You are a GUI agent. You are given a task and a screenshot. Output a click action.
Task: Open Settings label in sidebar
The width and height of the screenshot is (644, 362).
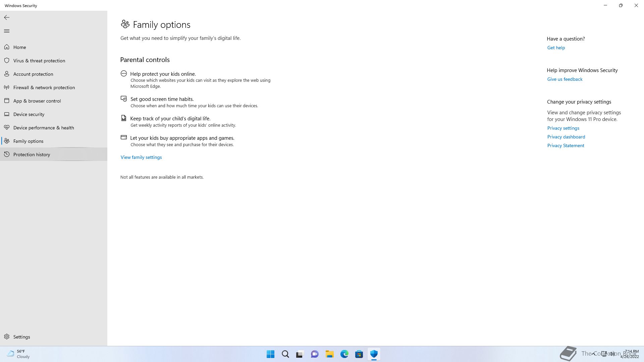[x=22, y=337]
